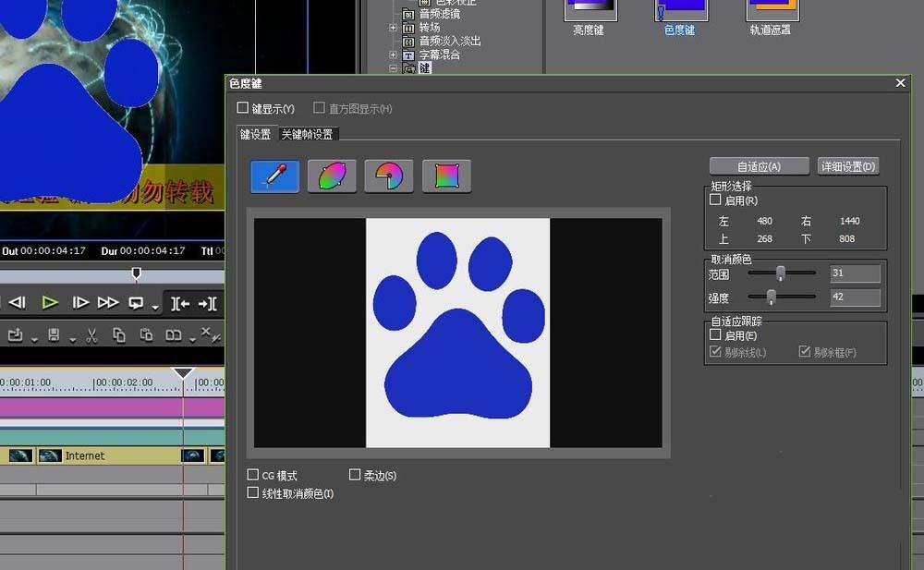Select the rectangular gradient key tool

pyautogui.click(x=446, y=175)
